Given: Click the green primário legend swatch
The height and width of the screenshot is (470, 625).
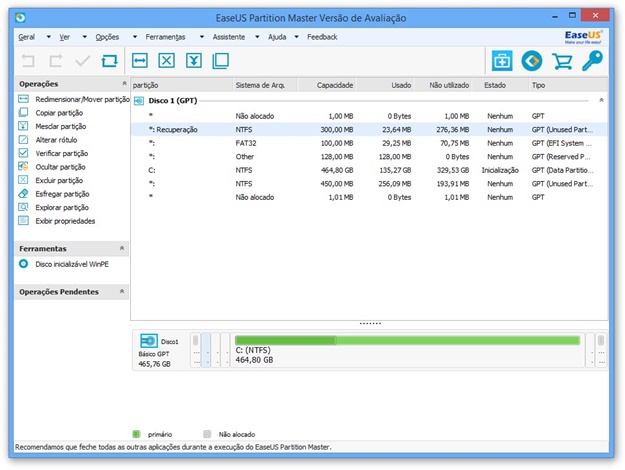Looking at the screenshot, I should 136,434.
